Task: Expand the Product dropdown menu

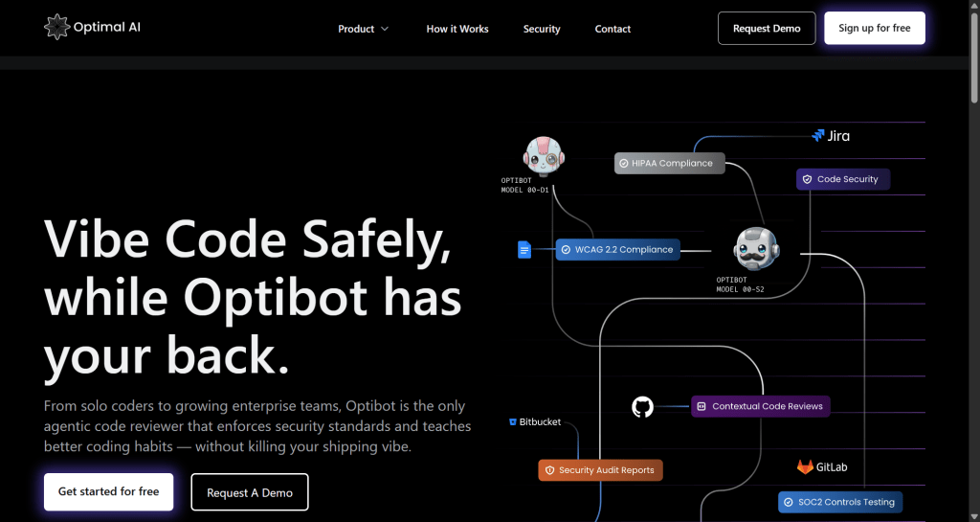Action: (363, 29)
